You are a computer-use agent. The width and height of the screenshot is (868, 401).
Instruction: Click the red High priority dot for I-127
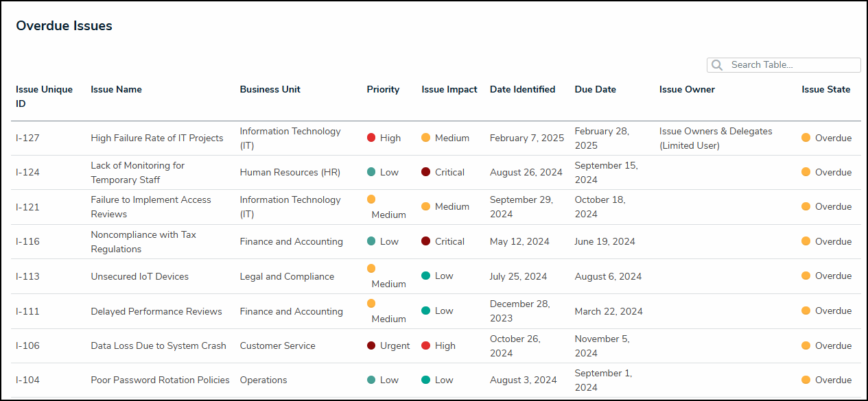coord(371,138)
